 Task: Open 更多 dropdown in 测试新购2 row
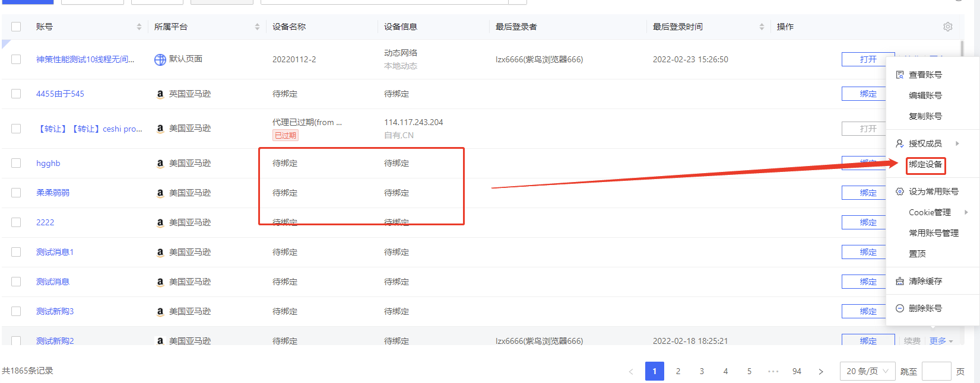point(941,341)
